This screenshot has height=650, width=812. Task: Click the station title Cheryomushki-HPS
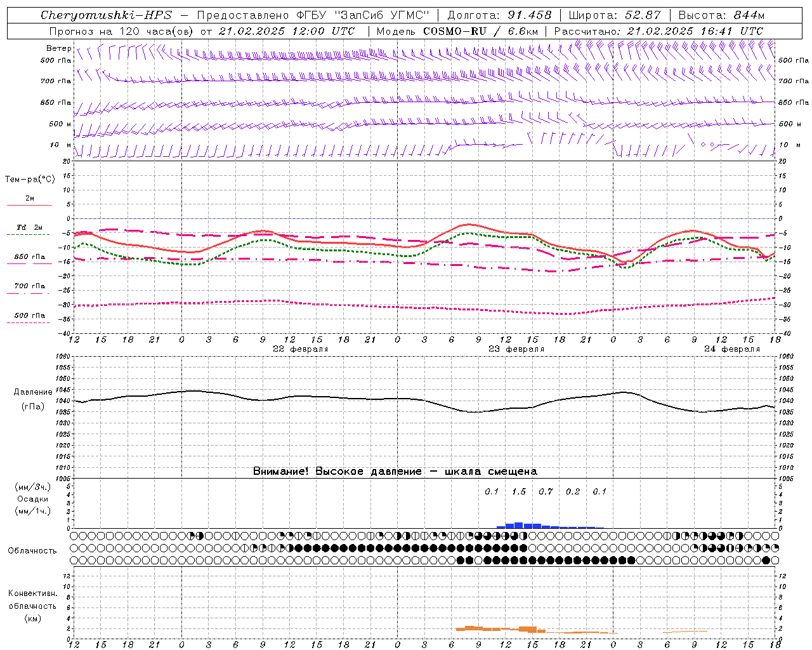point(106,15)
